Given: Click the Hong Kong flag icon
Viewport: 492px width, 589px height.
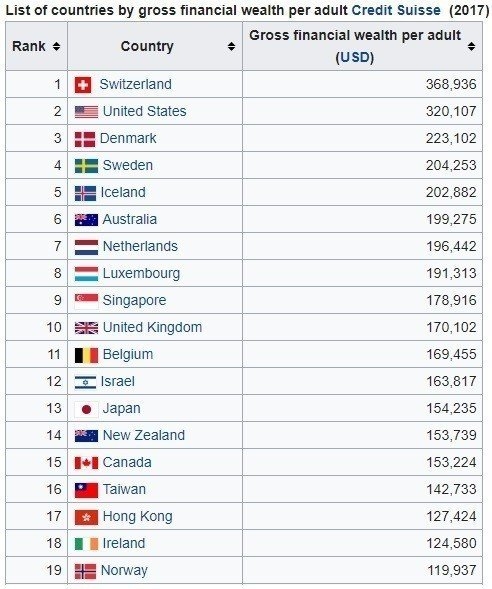Looking at the screenshot, I should coord(86,517).
